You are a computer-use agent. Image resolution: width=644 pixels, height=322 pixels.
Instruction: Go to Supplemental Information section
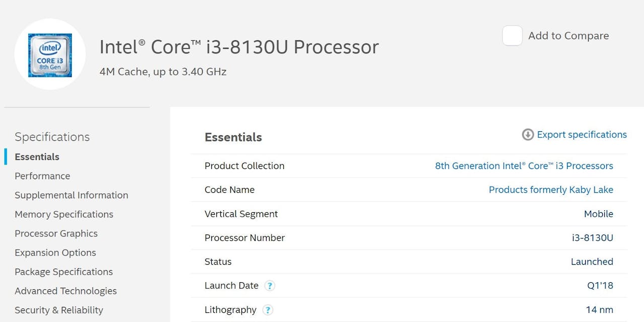(71, 195)
